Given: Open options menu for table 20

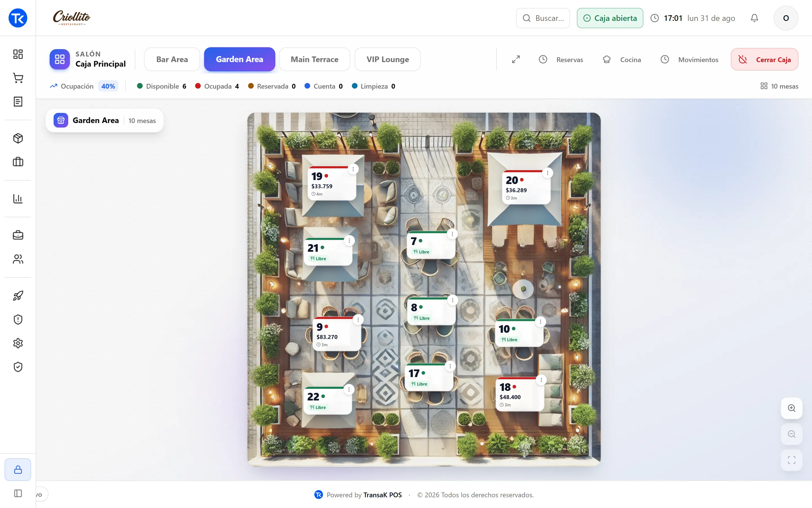Looking at the screenshot, I should (548, 173).
